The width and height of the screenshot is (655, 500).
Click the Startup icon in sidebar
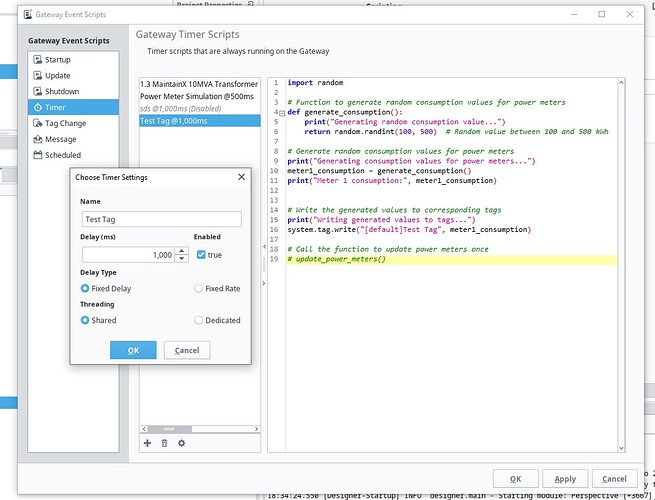(x=38, y=60)
